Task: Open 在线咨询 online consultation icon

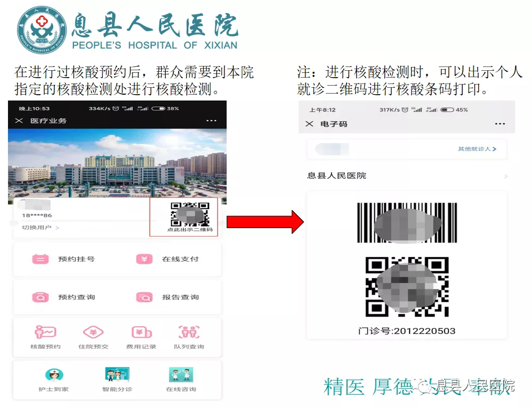Action: (x=181, y=375)
